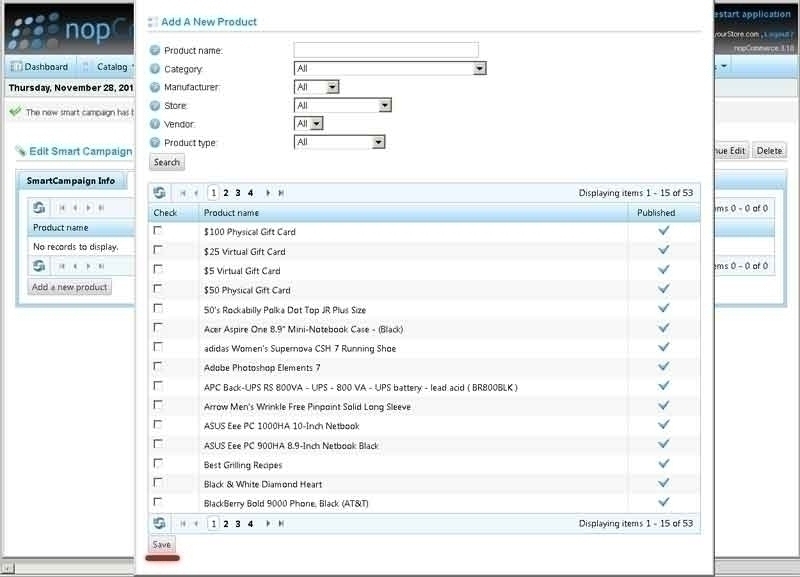Open the Store dropdown

point(343,106)
